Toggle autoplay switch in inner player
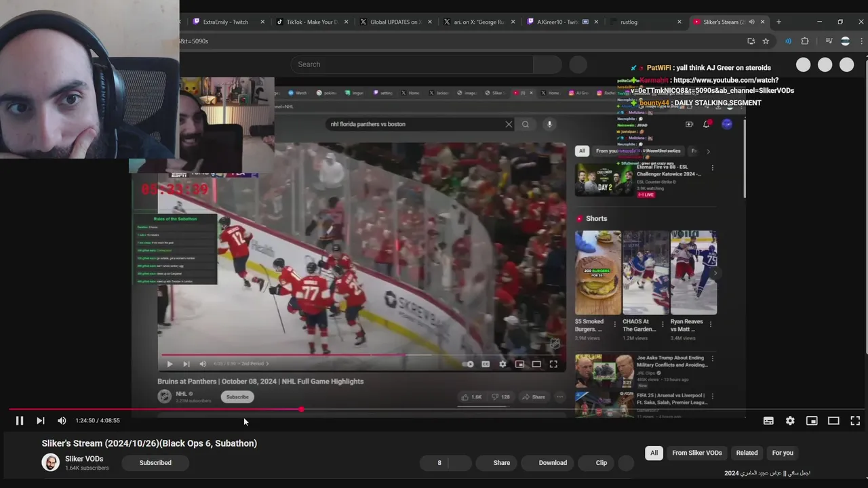Image resolution: width=868 pixels, height=488 pixels. (468, 364)
